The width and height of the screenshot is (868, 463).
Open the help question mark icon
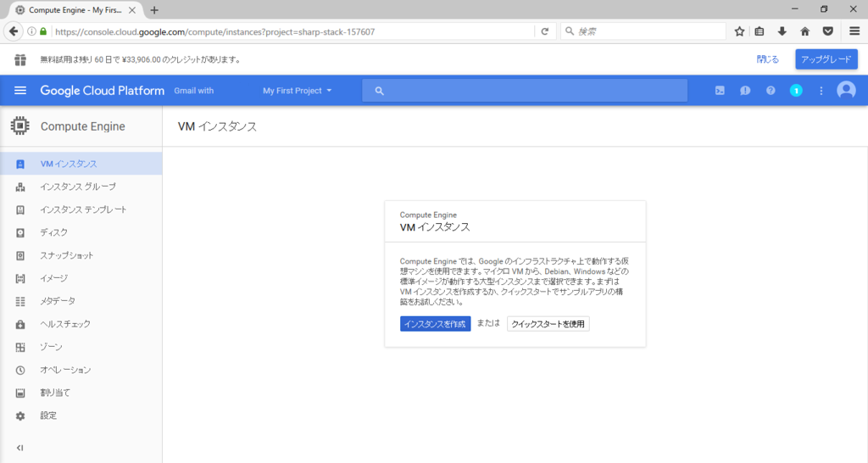[771, 90]
